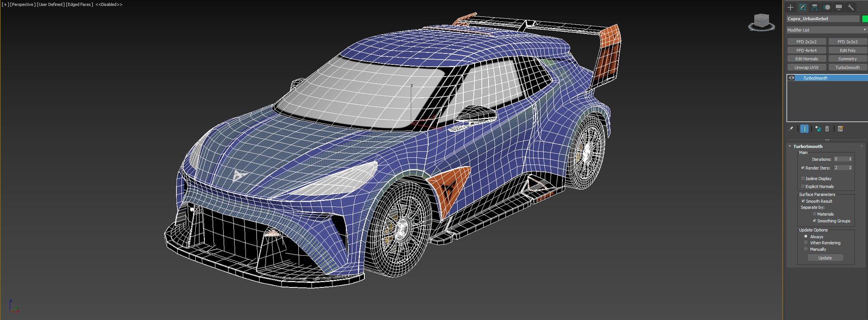The image size is (868, 320).
Task: Open the Motion command panel tab
Action: (827, 7)
